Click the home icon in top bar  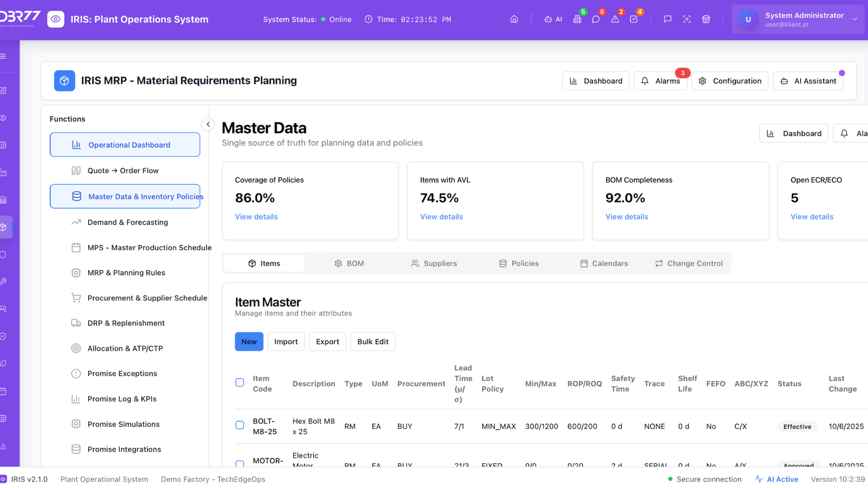[x=514, y=19]
